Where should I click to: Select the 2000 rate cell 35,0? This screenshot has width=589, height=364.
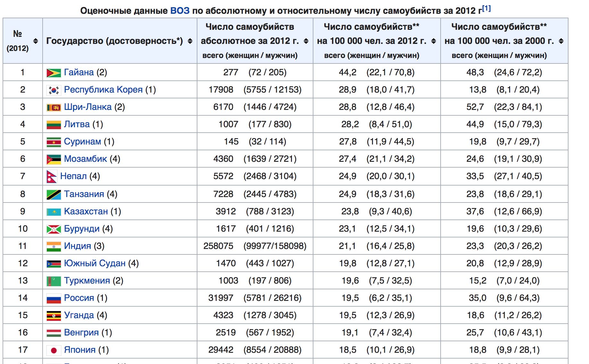[x=504, y=298]
